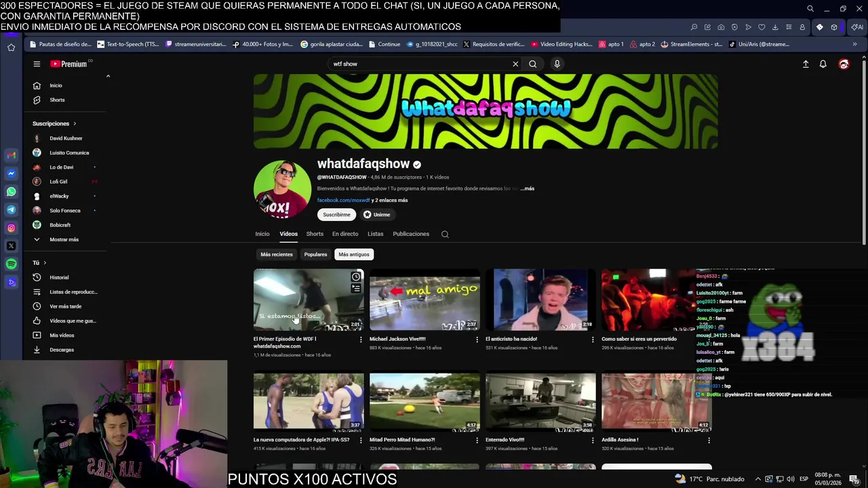Expand the Tú section arrow
Viewport: 868px width, 488px height.
[45, 262]
